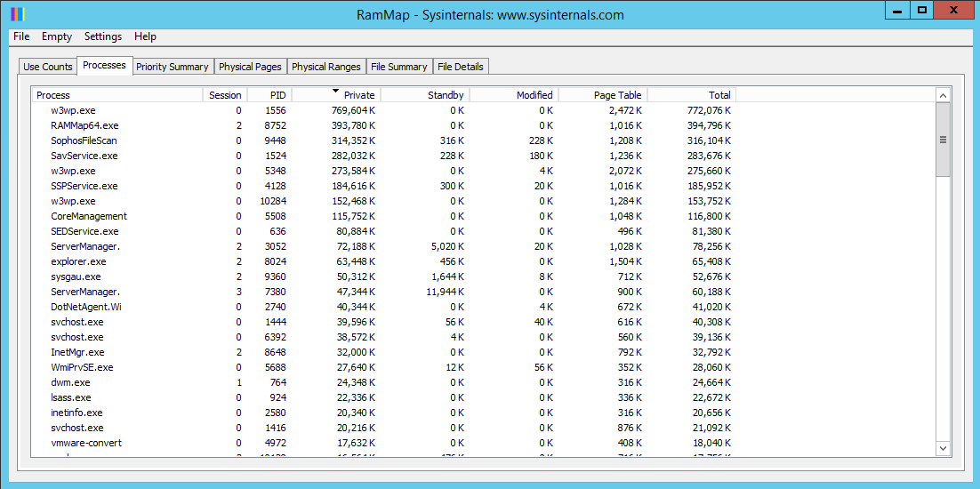The width and height of the screenshot is (980, 489).
Task: Open the Help menu
Action: coord(145,36)
